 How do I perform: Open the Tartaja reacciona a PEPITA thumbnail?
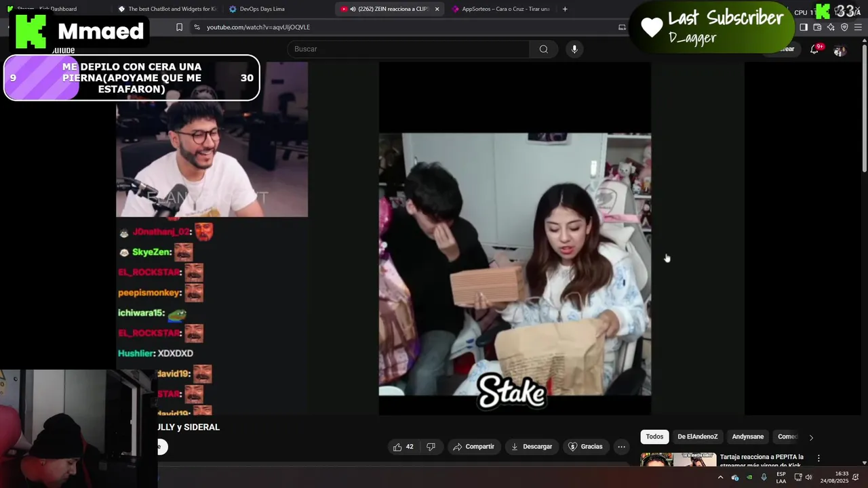678,460
